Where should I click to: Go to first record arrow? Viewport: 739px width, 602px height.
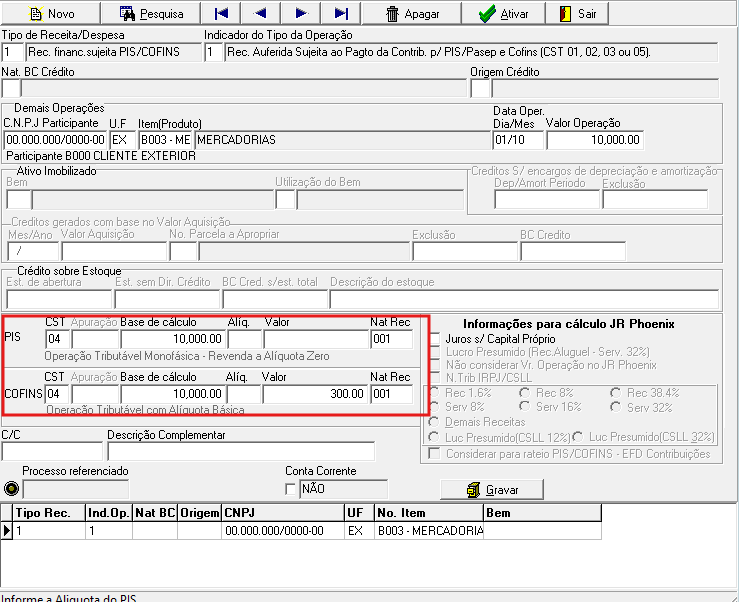pos(221,13)
